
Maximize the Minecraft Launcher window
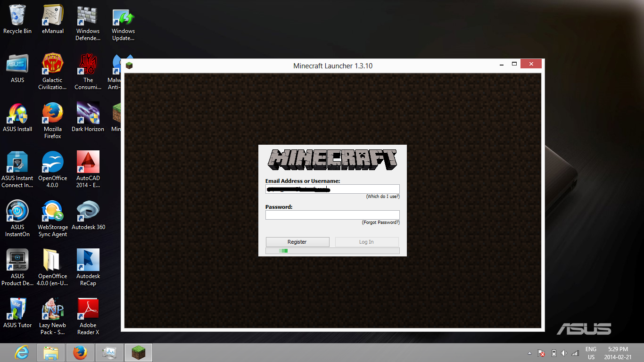point(514,64)
